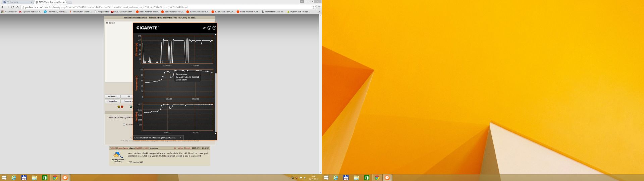Open Start on the right monitor taskbar

pos(326,178)
